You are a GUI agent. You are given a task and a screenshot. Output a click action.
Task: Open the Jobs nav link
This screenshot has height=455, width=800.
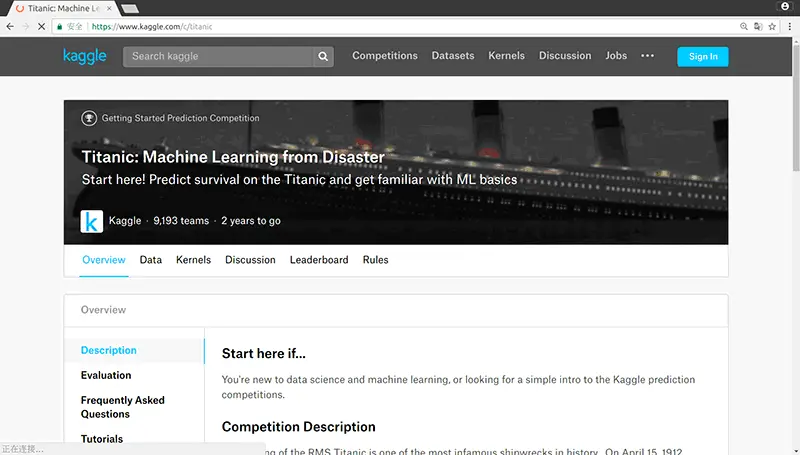pyautogui.click(x=616, y=56)
